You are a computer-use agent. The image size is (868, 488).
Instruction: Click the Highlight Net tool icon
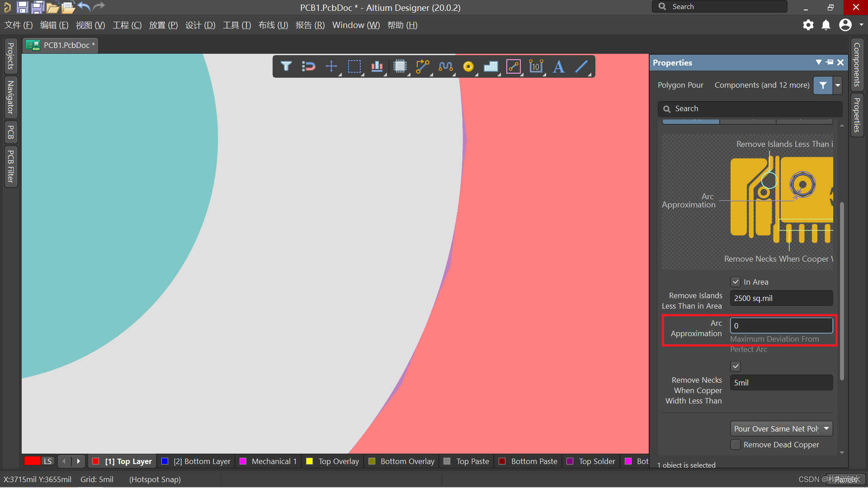[x=308, y=66]
